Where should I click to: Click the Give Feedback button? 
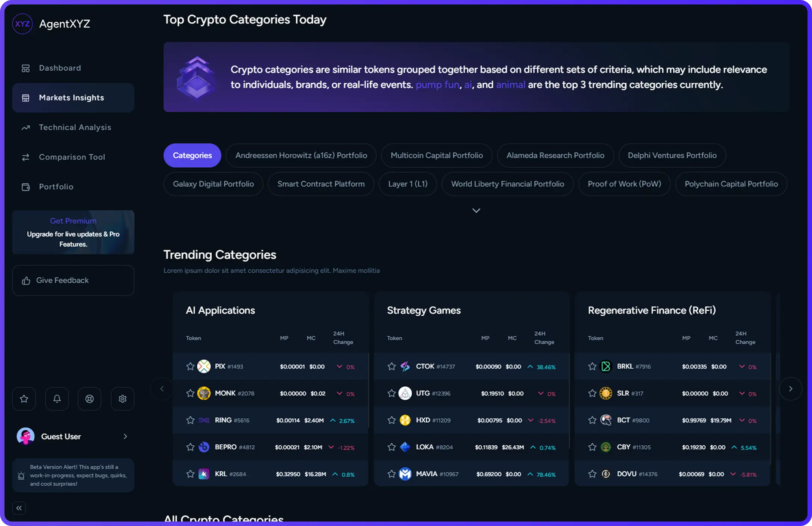pyautogui.click(x=73, y=281)
